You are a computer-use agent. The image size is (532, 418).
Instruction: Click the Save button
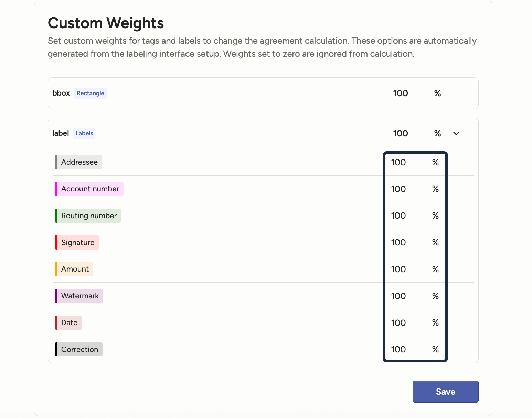[x=445, y=392]
